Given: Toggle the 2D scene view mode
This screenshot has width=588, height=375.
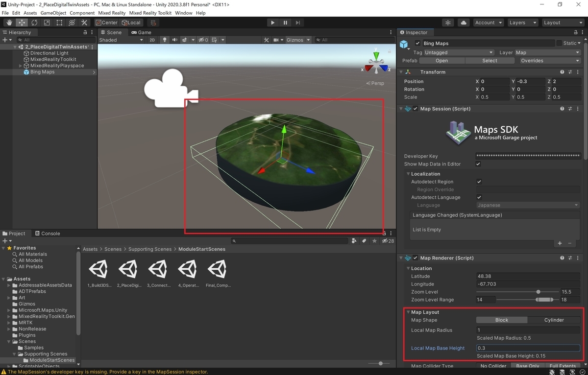Looking at the screenshot, I should [x=152, y=40].
